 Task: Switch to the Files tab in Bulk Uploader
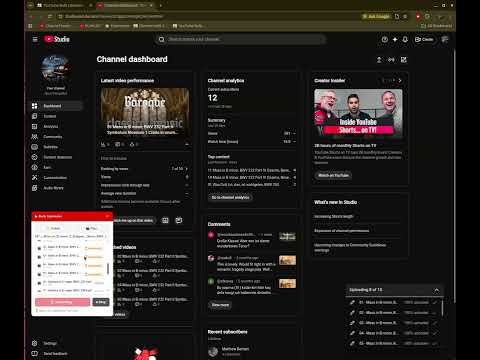(x=90, y=228)
